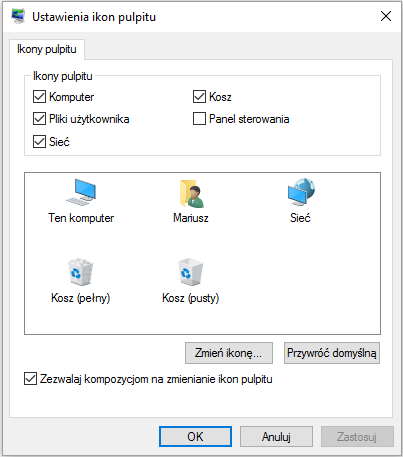Image resolution: width=403 pixels, height=457 pixels.
Task: Cancel with the Anuluj button
Action: click(276, 436)
